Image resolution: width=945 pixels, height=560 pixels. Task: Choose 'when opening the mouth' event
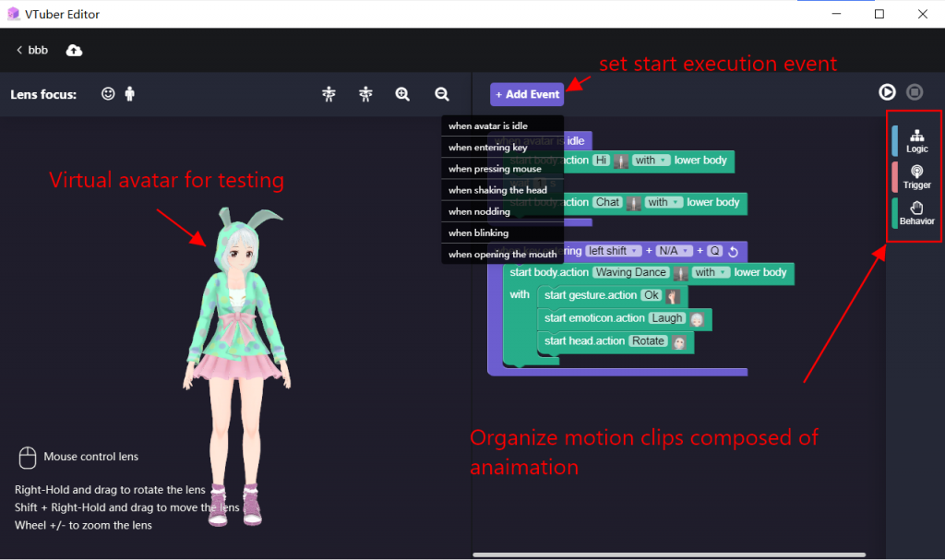503,255
